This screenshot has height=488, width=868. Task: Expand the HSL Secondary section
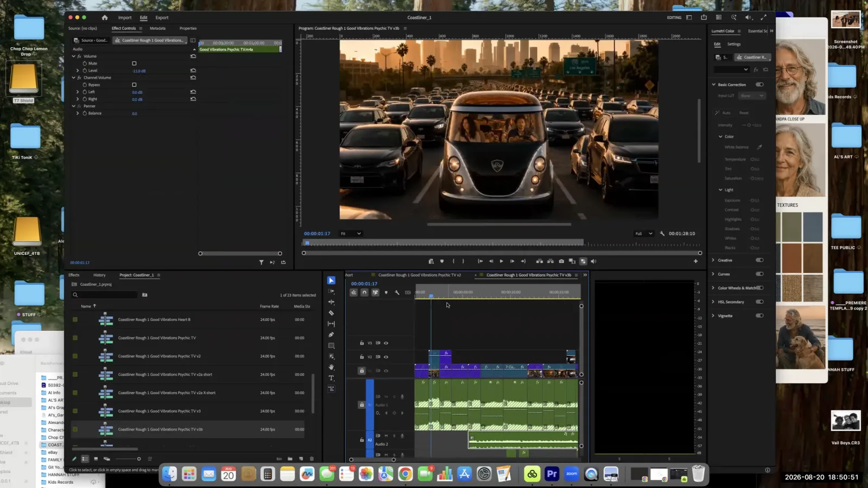coord(713,302)
